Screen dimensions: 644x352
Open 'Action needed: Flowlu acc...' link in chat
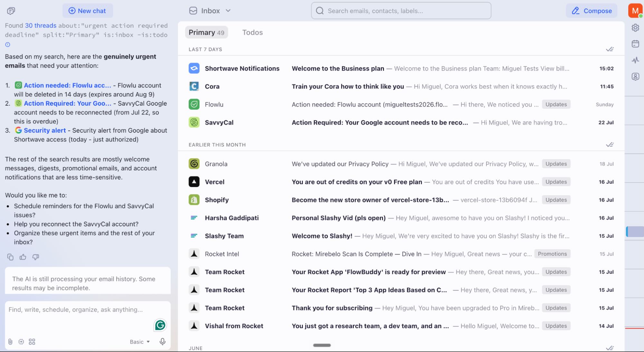click(67, 85)
